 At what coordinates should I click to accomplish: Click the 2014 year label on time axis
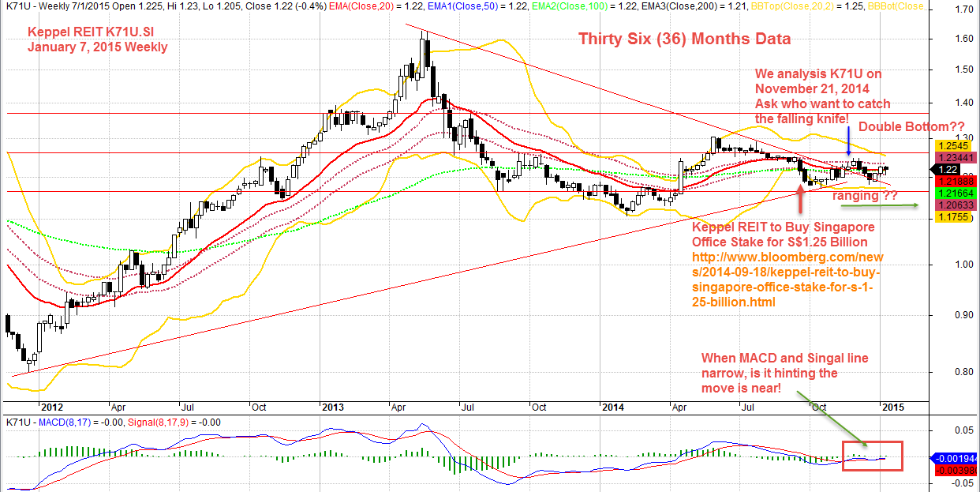click(613, 407)
